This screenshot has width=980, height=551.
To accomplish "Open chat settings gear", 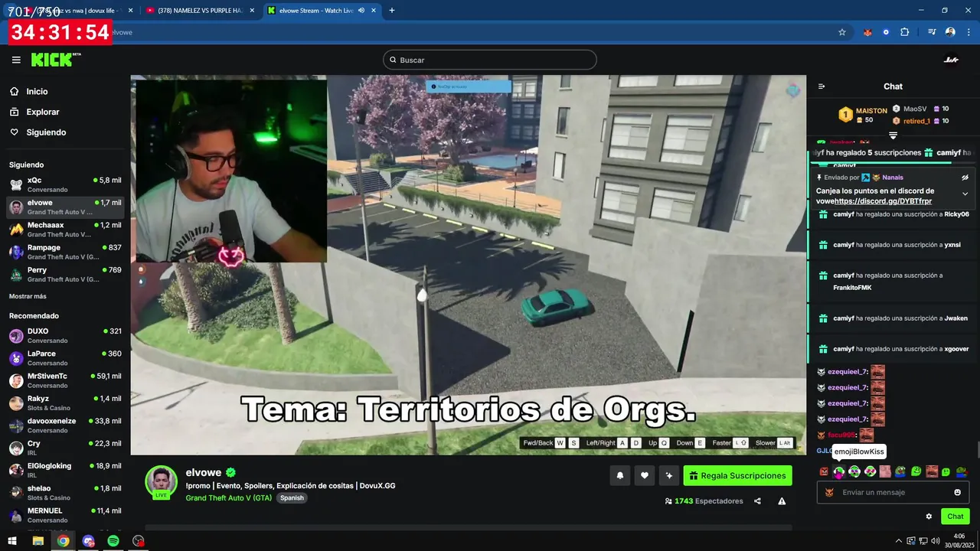I will pyautogui.click(x=929, y=517).
